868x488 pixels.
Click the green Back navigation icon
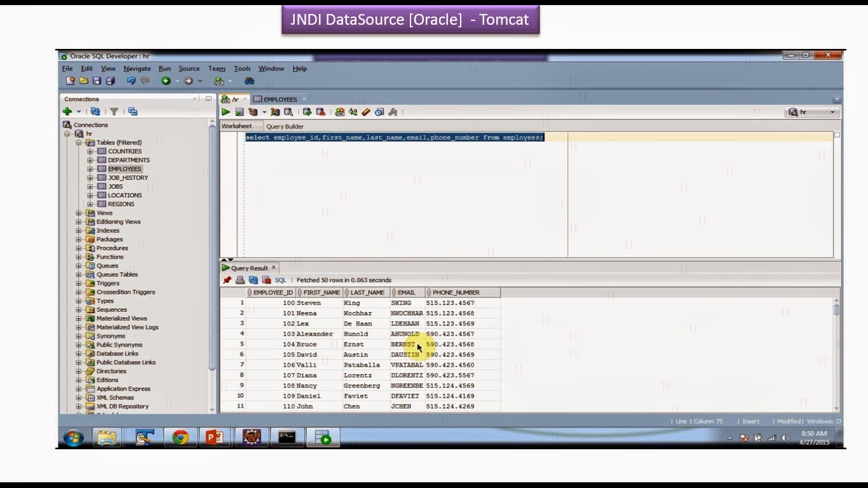[166, 81]
